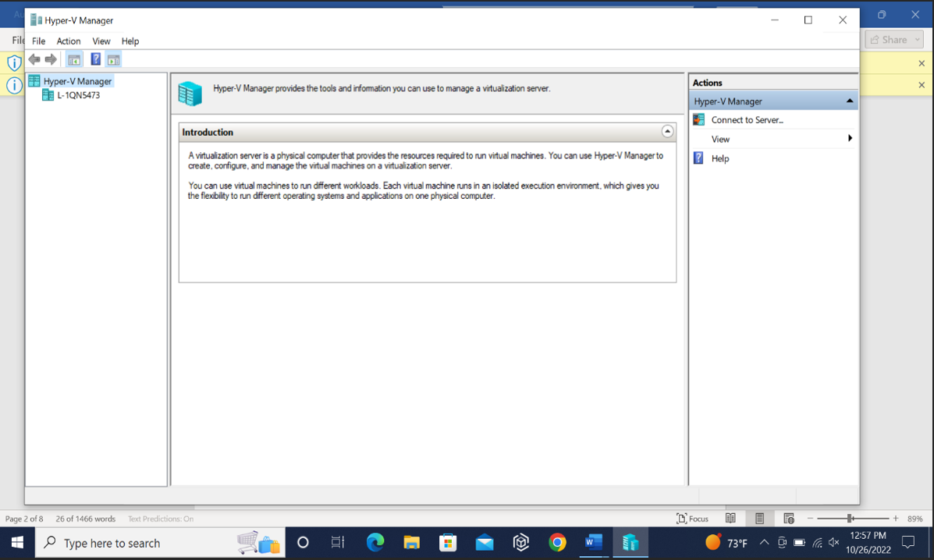Click Text Predictions: On in status bar
Viewport: 934px width, 560px height.
click(x=161, y=519)
